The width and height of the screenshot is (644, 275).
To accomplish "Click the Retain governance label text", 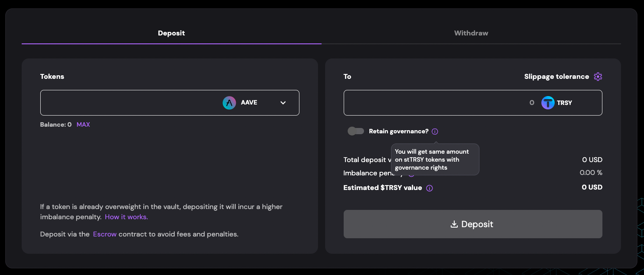I will pos(399,132).
